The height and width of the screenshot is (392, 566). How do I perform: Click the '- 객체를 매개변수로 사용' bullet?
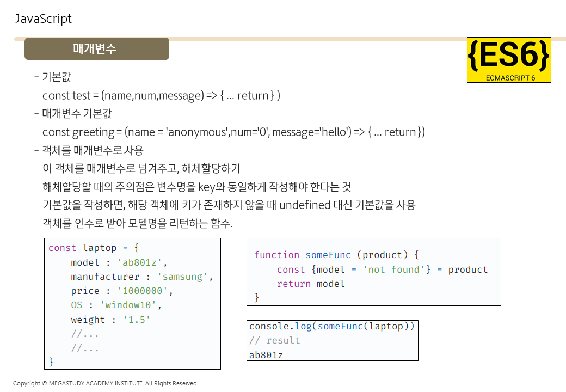click(89, 150)
